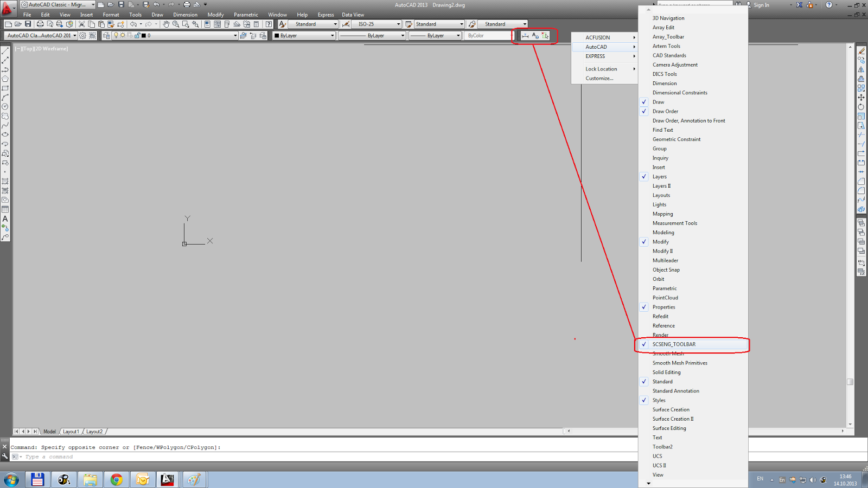Click the third SCSENG toolbar selection icon
The width and height of the screenshot is (868, 488).
[x=545, y=36]
